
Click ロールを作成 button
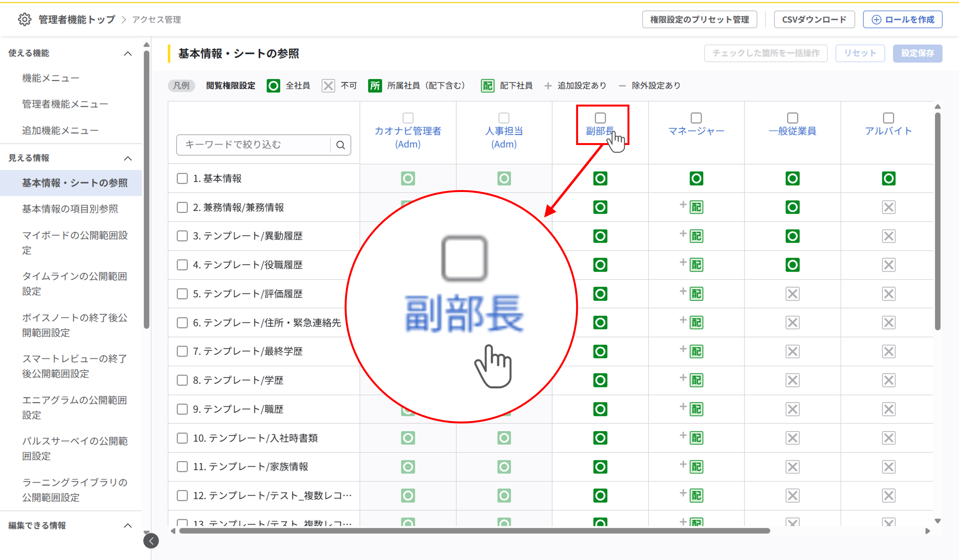point(903,19)
